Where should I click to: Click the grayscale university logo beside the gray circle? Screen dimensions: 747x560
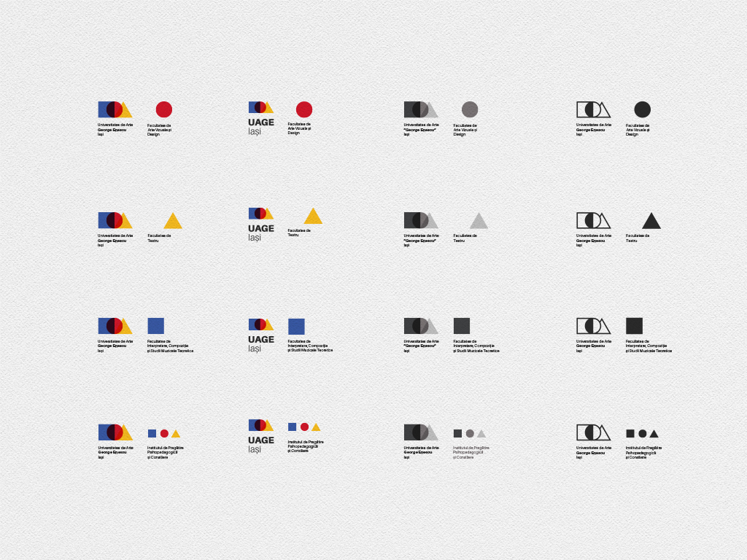(421, 109)
